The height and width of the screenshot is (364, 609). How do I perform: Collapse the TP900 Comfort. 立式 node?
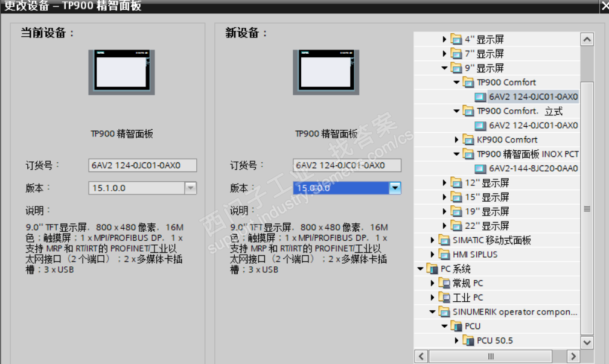coord(456,111)
